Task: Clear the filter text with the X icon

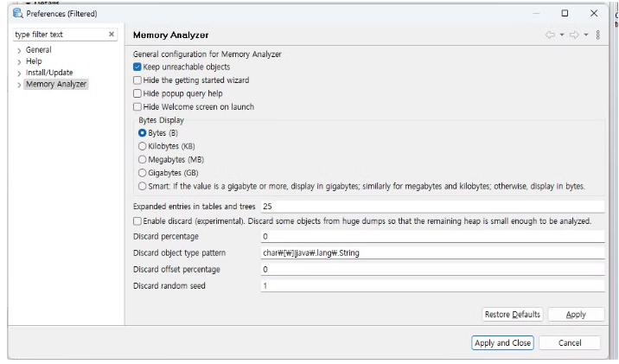Action: click(x=112, y=35)
